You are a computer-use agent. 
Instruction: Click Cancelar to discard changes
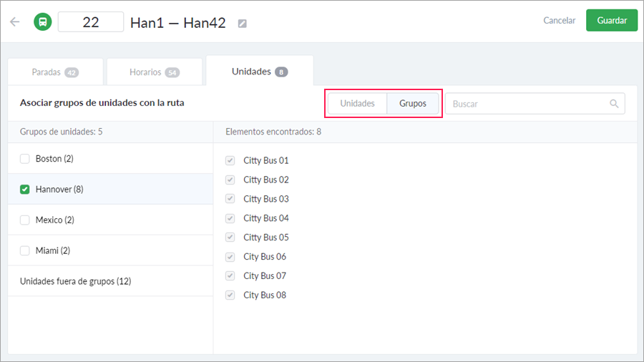coord(559,20)
